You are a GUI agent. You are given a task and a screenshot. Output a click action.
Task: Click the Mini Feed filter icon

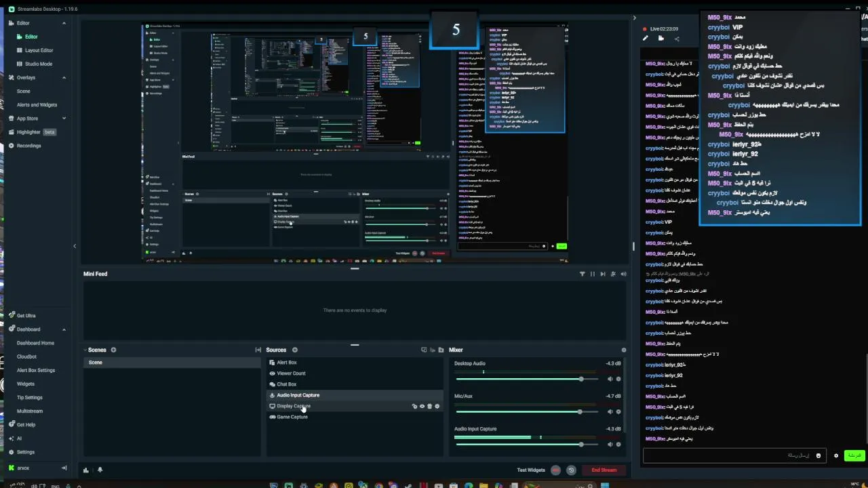coord(582,274)
